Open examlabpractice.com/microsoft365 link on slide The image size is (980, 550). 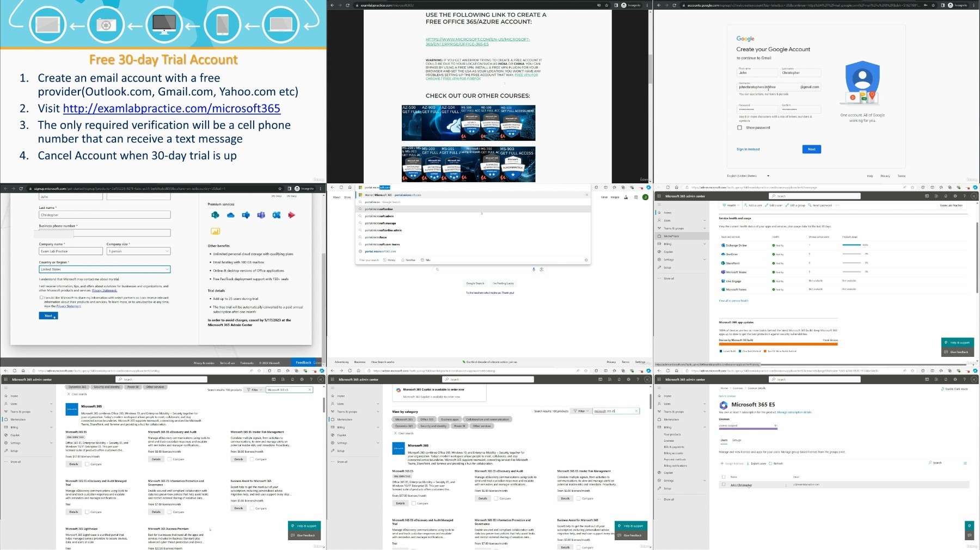click(171, 108)
